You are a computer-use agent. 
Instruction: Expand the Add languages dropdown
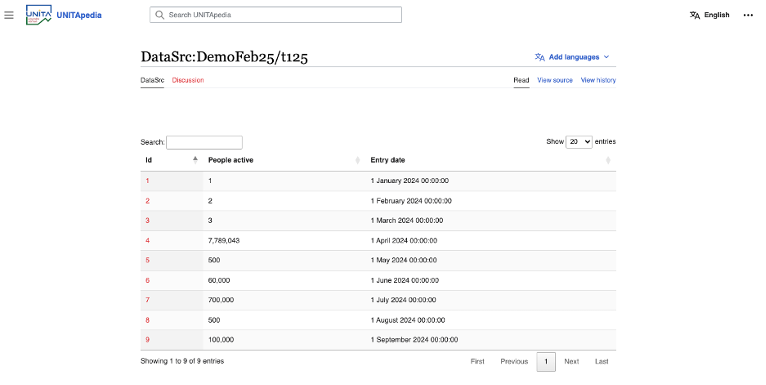point(572,57)
